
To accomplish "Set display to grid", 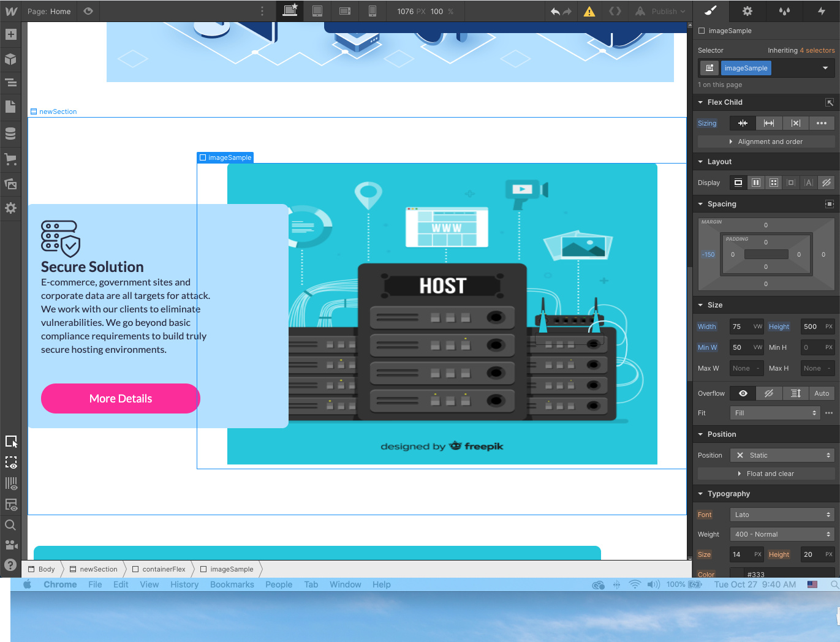I will tap(774, 183).
